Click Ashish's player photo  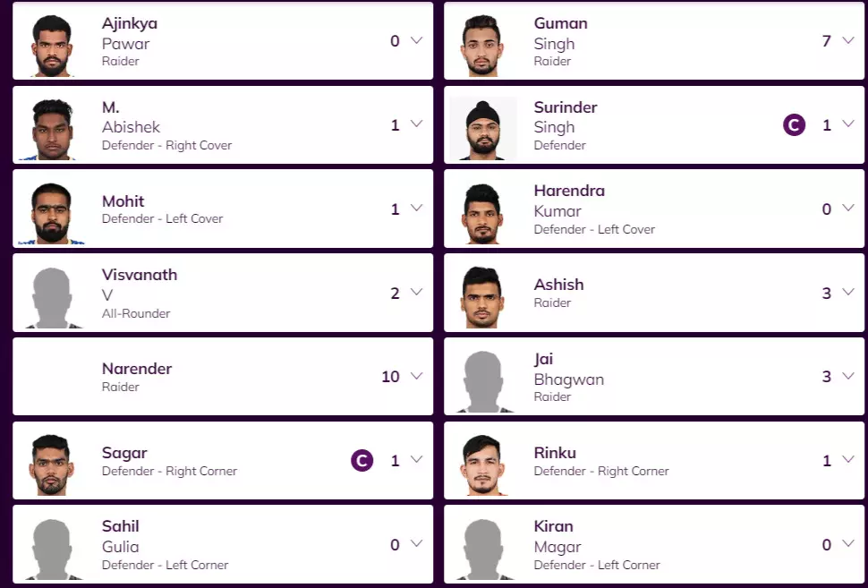483,297
